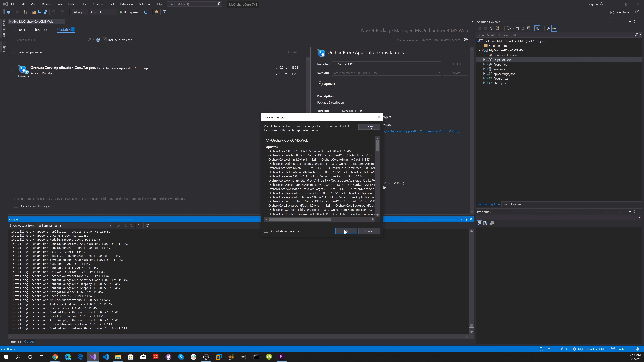Check the Select all packages checkbox
Viewport: 644px width, 362px height.
tap(14, 52)
